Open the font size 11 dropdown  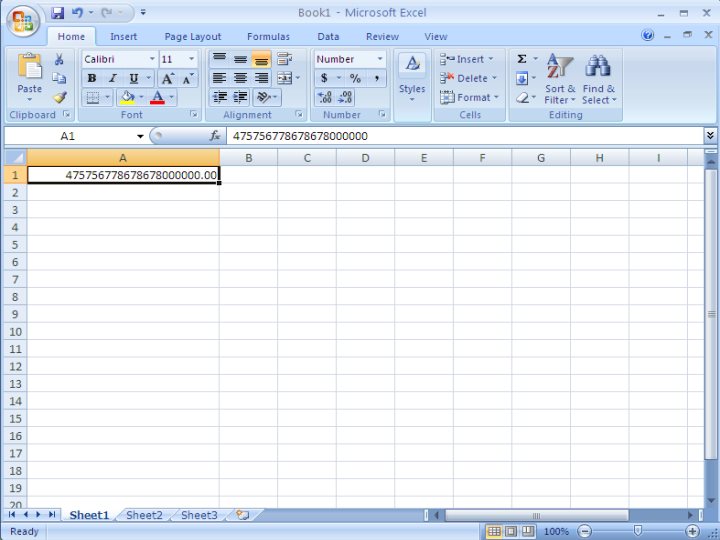pos(191,59)
